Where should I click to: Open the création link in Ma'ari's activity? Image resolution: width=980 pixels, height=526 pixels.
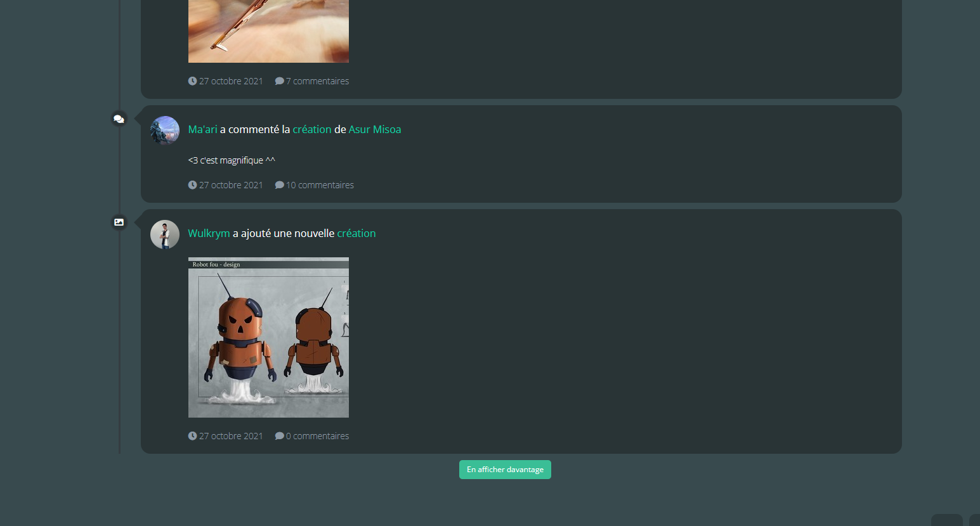coord(312,129)
